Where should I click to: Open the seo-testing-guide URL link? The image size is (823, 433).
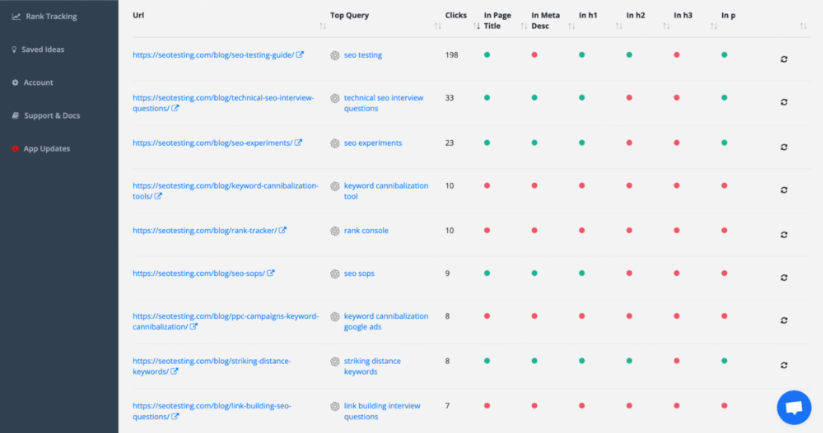click(213, 55)
